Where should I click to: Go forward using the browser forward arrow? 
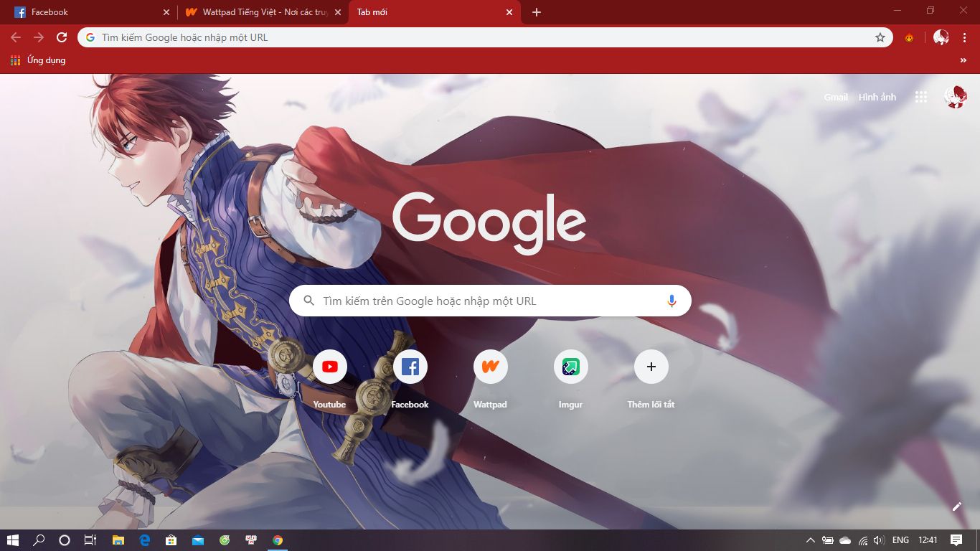pos(39,37)
